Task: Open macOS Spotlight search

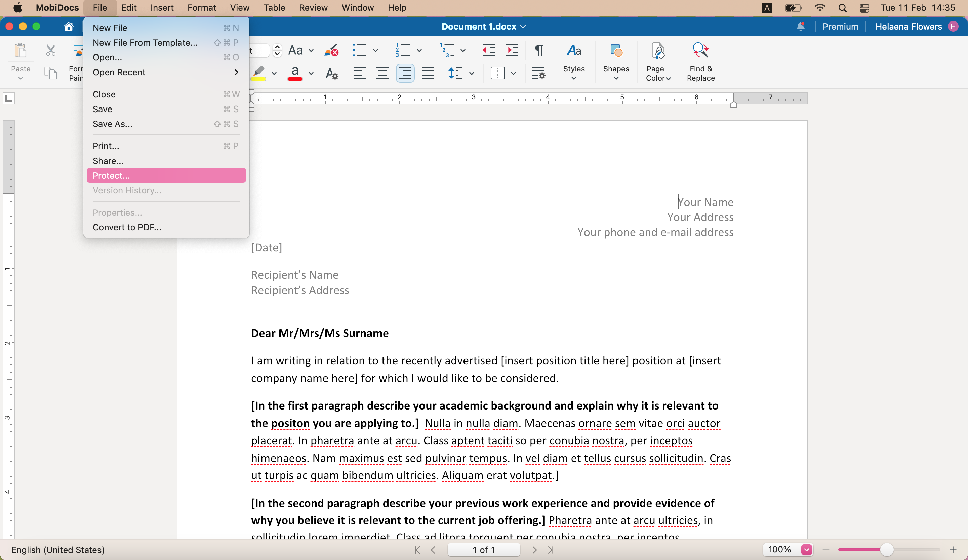Action: [x=842, y=8]
